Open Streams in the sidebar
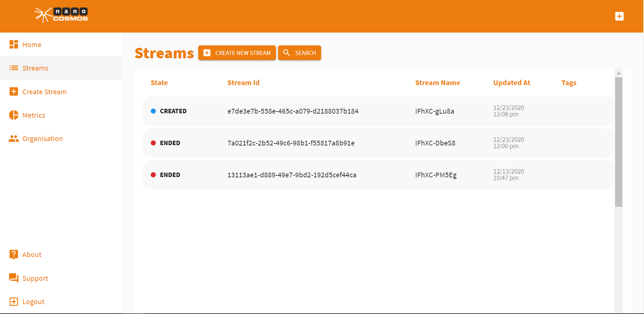 tap(35, 68)
